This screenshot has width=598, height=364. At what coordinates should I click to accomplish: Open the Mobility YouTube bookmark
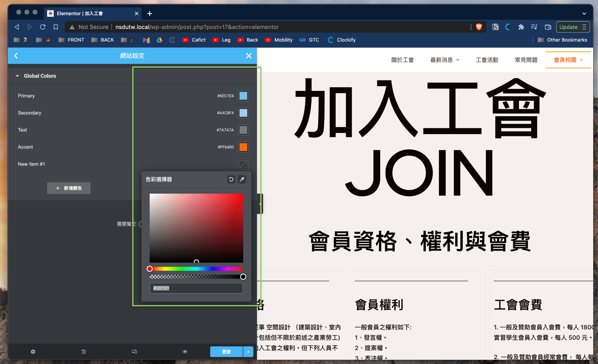279,40
